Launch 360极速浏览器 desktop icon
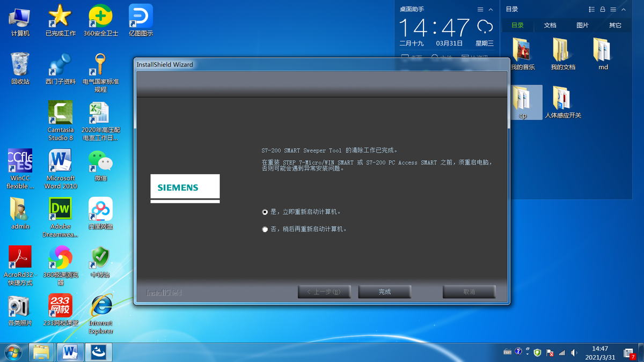Screen dimensions: 644x362 click(60, 265)
